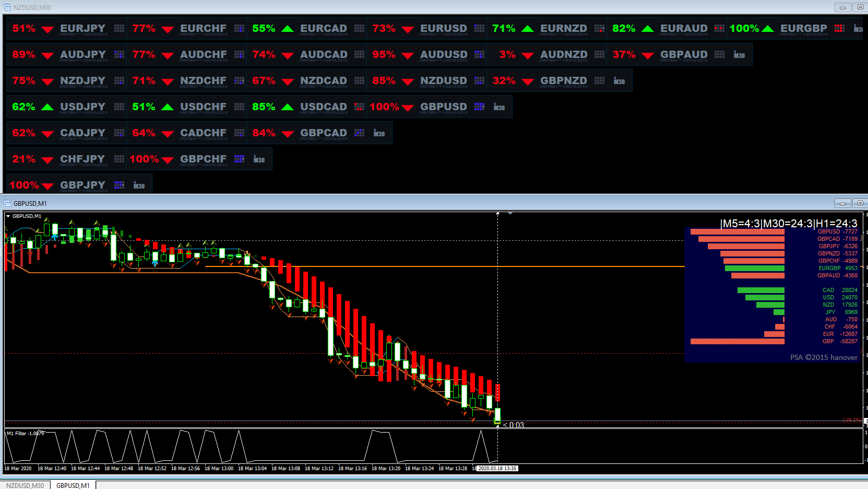Click the blue grid icon beside GBPCHF

click(x=240, y=159)
